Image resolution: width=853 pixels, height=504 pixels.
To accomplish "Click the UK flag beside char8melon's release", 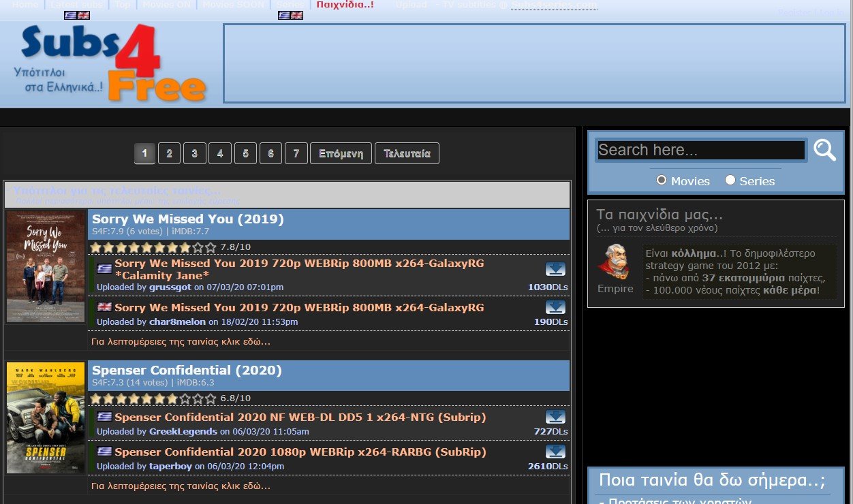I will pos(104,307).
